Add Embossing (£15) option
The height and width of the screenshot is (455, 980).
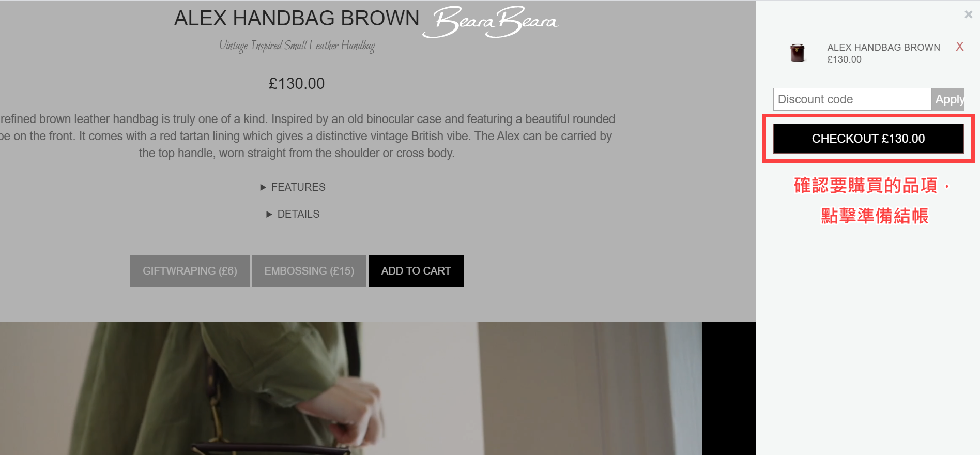pos(309,271)
